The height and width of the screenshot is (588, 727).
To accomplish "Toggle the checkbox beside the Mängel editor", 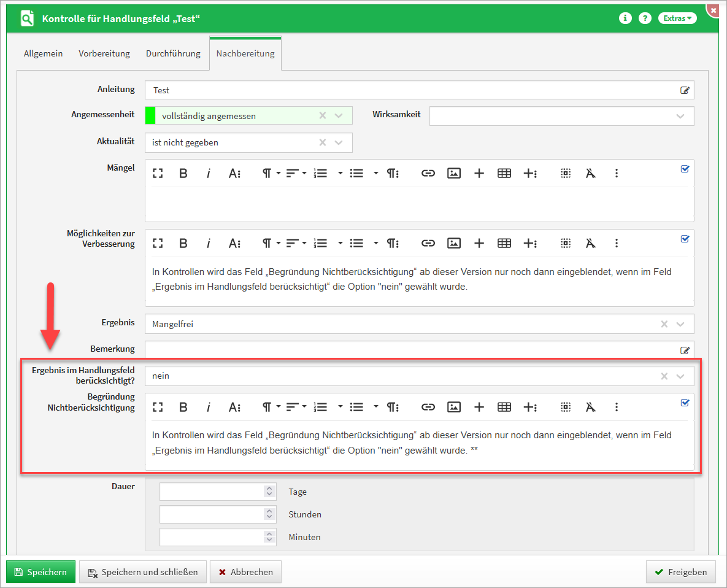I will coord(685,169).
